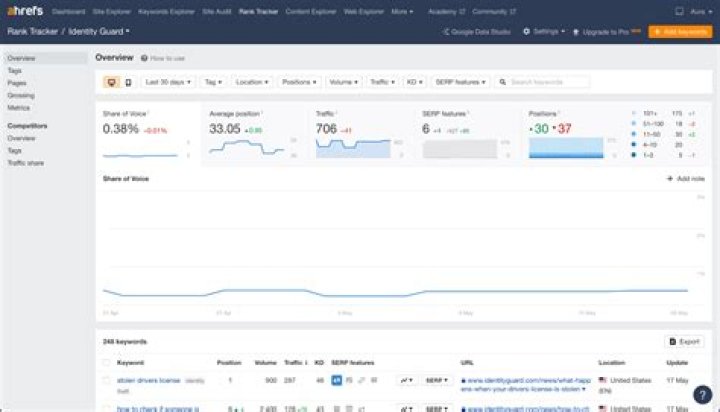Open the help chat bubble
Image resolution: width=720 pixels, height=412 pixels.
pos(702,394)
